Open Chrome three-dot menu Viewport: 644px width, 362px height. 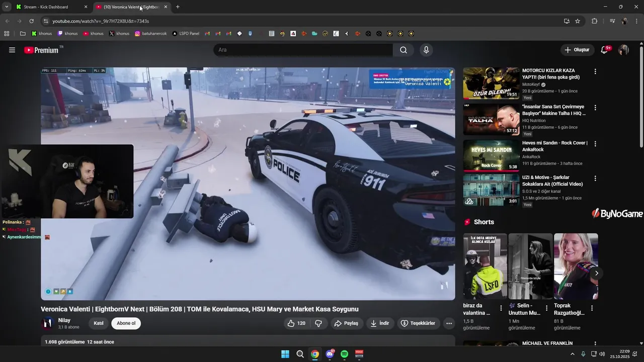pos(637,21)
